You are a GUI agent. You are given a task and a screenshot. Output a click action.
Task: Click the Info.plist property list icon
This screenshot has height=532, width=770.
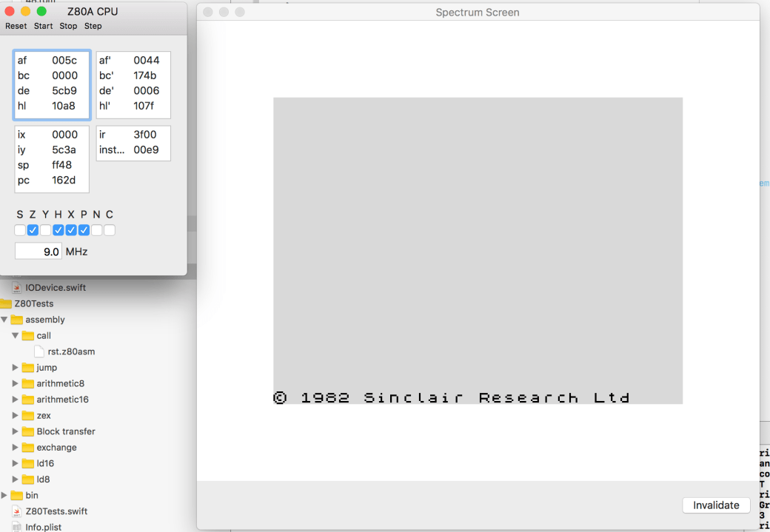16,526
